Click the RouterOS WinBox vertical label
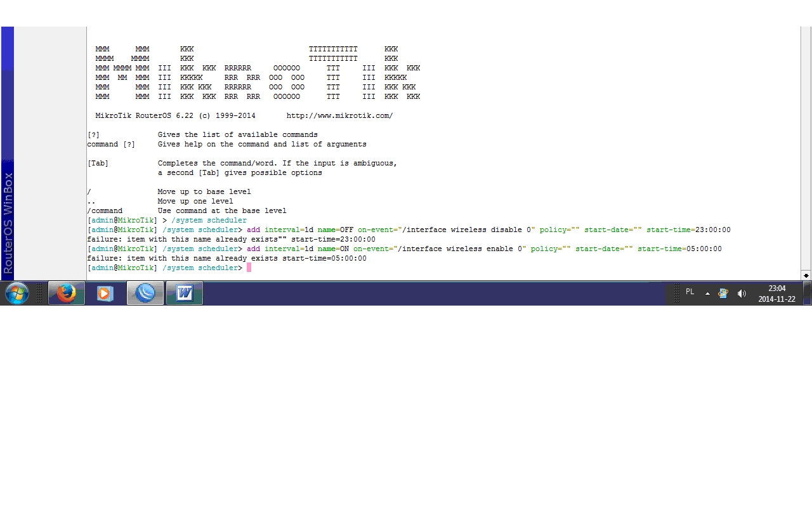Screen dimensions: 812x518 click(x=8, y=223)
